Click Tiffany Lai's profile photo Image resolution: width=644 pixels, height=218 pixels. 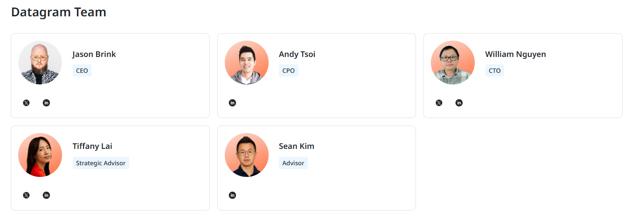point(40,155)
